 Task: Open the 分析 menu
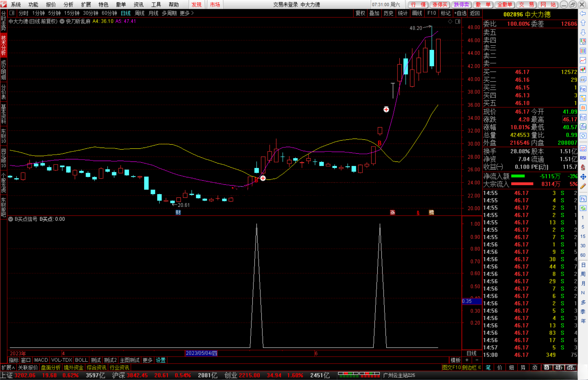tap(68, 5)
